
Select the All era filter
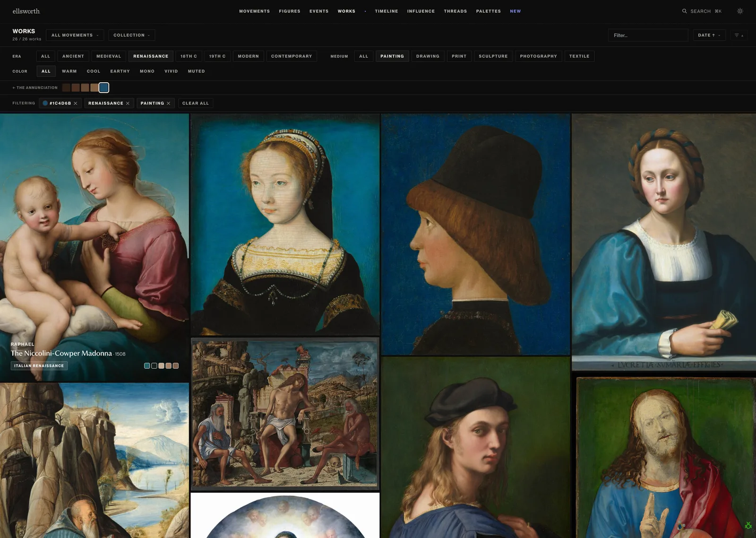pyautogui.click(x=45, y=56)
